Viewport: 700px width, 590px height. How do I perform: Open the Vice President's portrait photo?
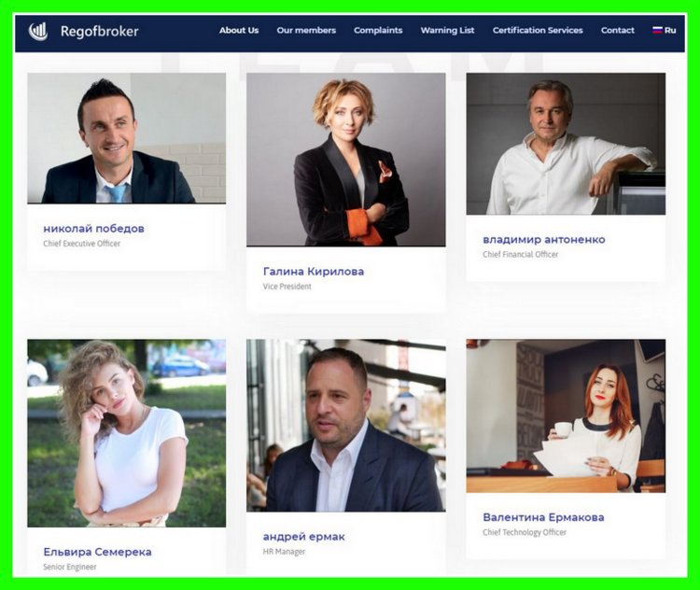[346, 160]
